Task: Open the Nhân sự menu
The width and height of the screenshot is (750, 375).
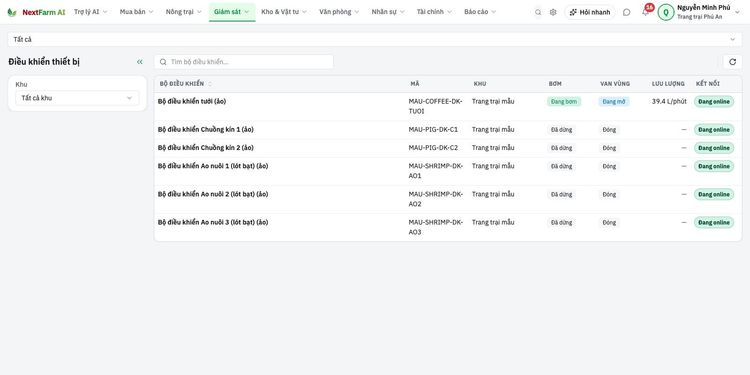Action: [388, 12]
